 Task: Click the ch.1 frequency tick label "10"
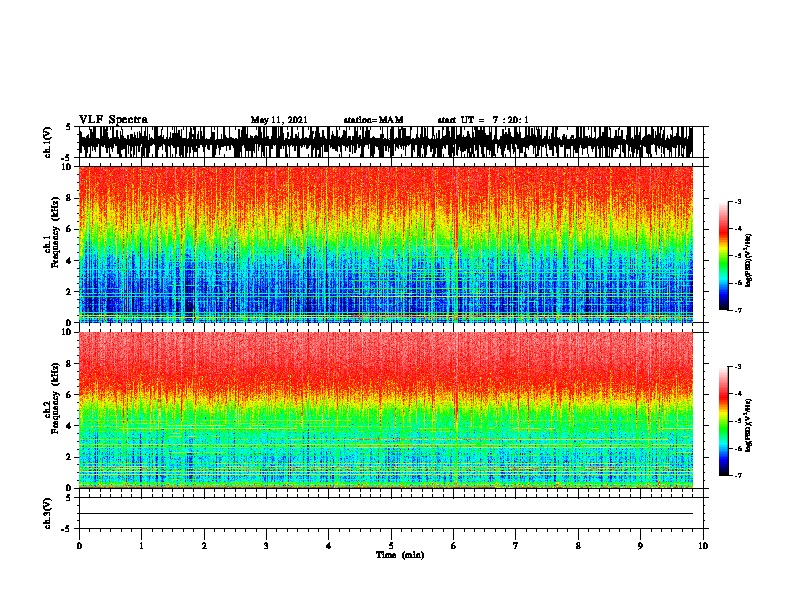pos(67,167)
